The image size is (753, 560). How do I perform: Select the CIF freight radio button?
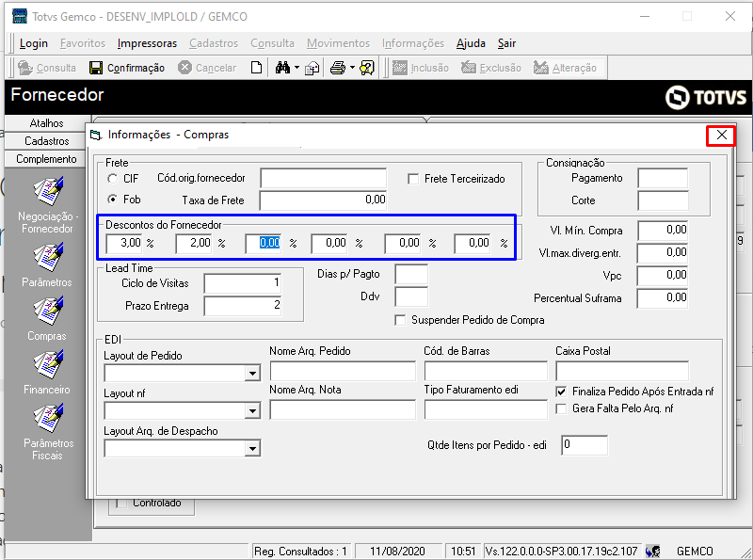(x=112, y=179)
